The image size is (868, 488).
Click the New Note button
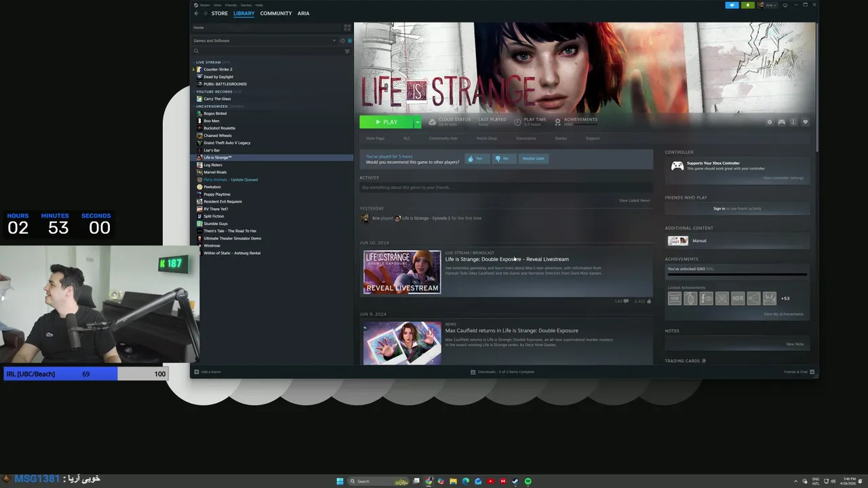coord(795,344)
